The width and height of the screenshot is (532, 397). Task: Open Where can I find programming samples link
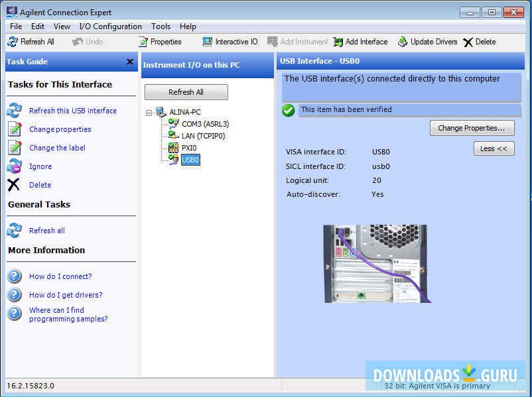tap(68, 314)
